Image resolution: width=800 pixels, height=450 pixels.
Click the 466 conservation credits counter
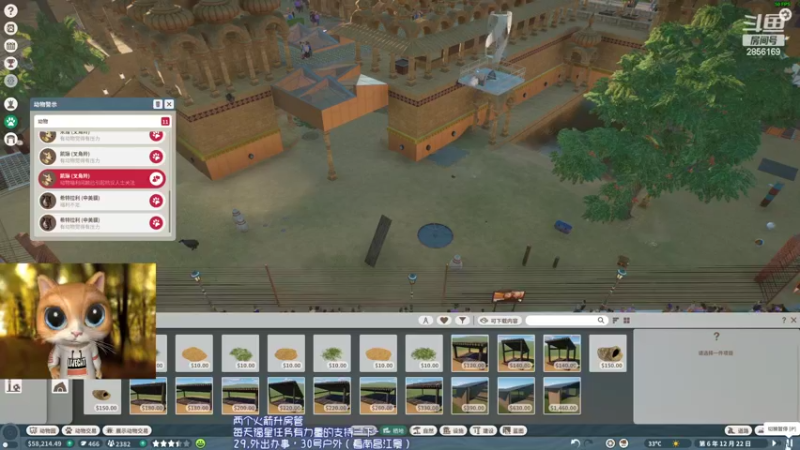tap(90, 444)
